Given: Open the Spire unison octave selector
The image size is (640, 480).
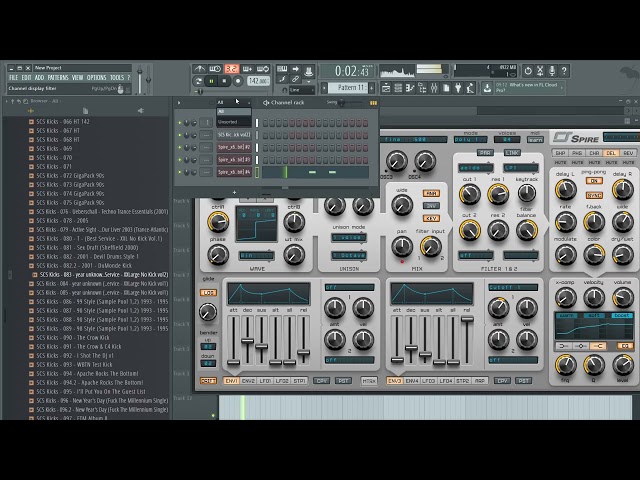Looking at the screenshot, I should click(349, 256).
